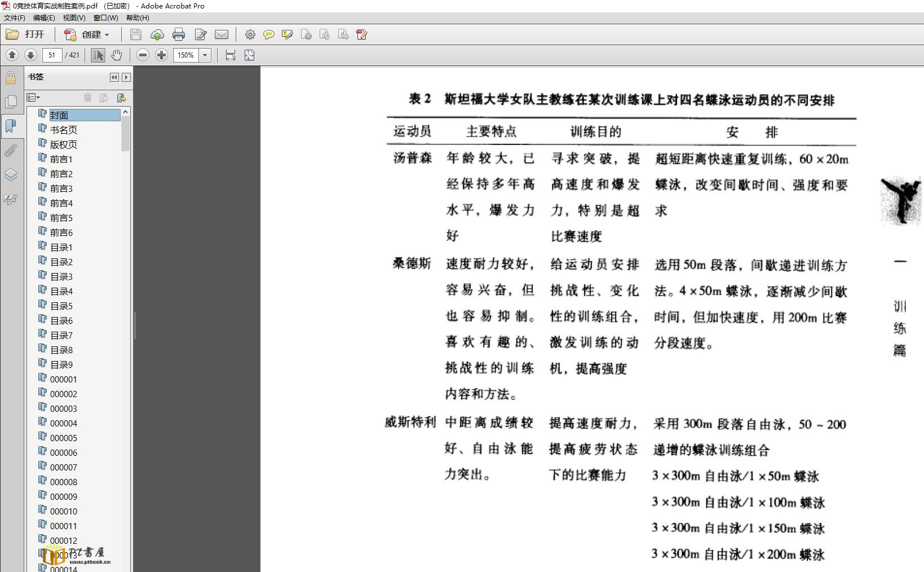Click the rotate pages icon
The image size is (924, 572).
[325, 35]
